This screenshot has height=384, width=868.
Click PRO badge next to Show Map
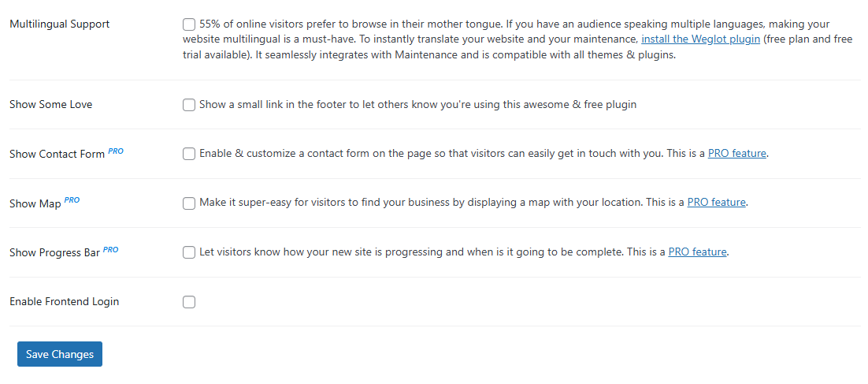tap(72, 200)
